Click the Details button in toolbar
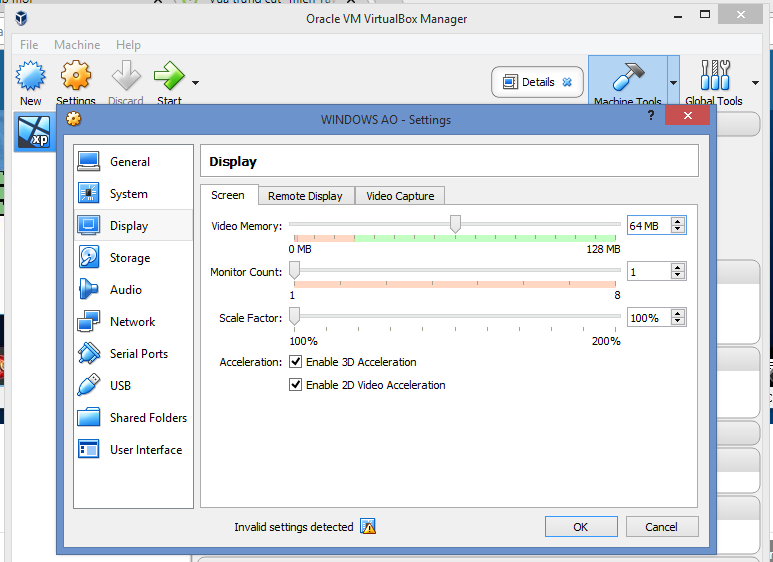Screen dimensions: 773x562 (x=537, y=82)
